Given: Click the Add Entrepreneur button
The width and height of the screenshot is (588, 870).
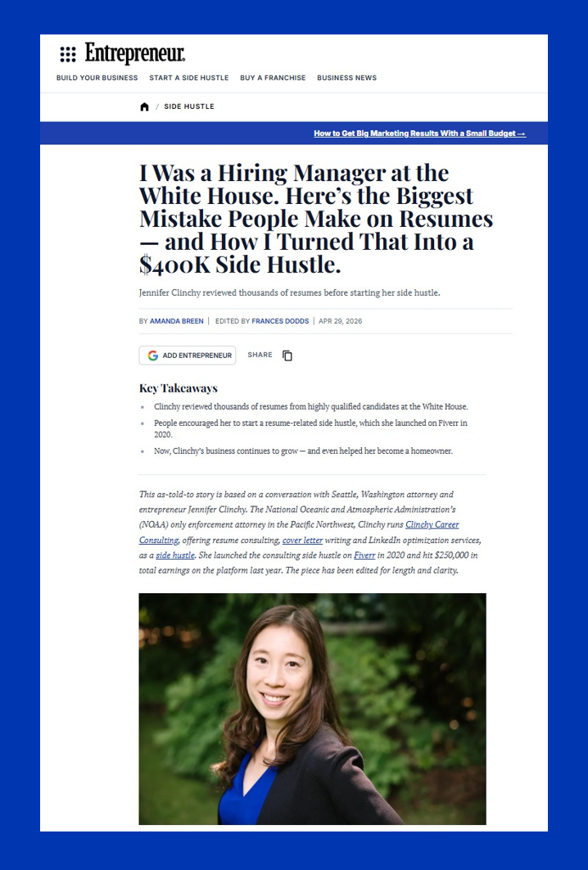Looking at the screenshot, I should [x=188, y=355].
